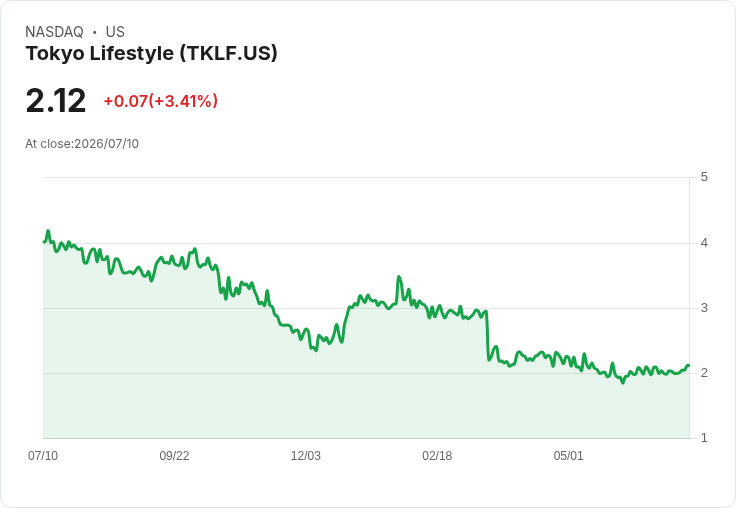Click the At close:2026/07/10 timestamp
Image resolution: width=736 pixels, height=508 pixels.
click(82, 144)
